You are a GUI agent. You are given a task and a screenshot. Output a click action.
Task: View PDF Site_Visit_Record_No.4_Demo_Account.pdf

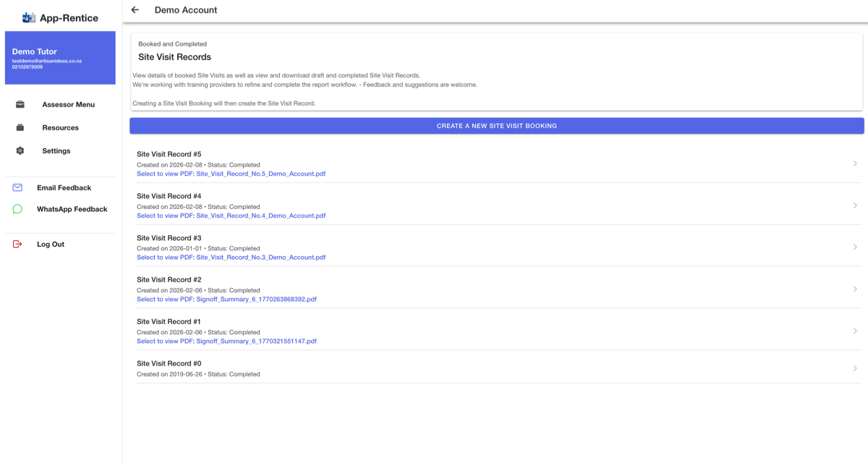pyautogui.click(x=231, y=216)
